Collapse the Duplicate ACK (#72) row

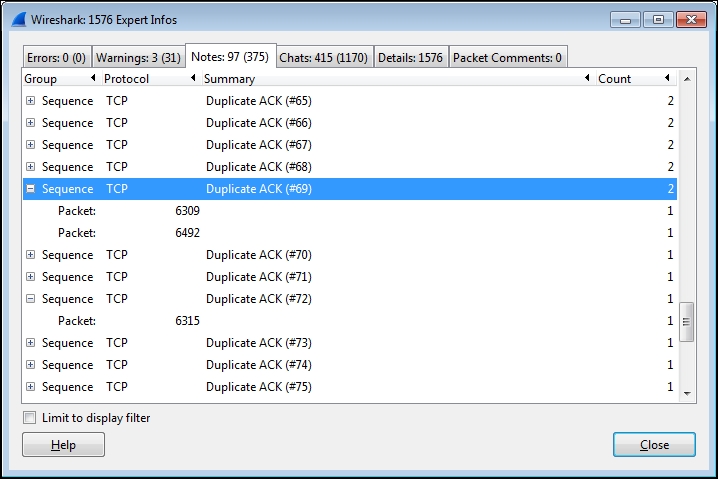pyautogui.click(x=30, y=299)
